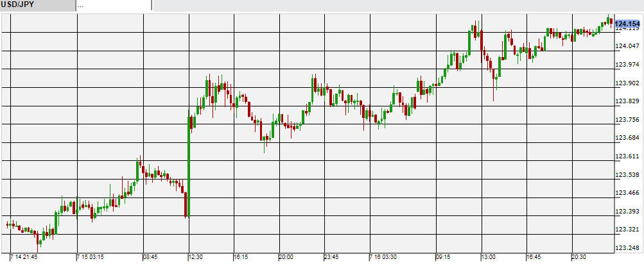The width and height of the screenshot is (644, 268).
Task: Click the blank "..." tab next to USD/JPY
Action: 113,5
